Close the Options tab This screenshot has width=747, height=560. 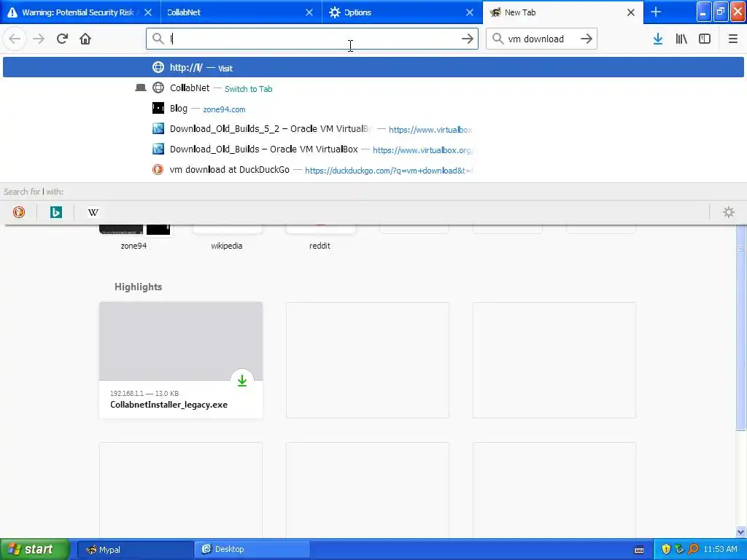coord(470,12)
